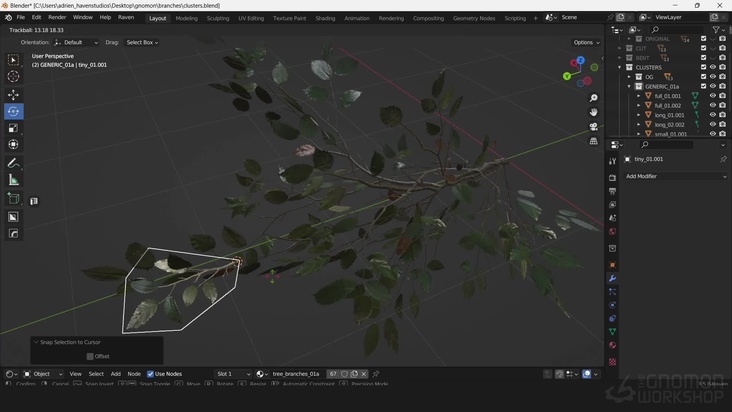
Task: Uncheck the OG collection checkbox
Action: 704,77
